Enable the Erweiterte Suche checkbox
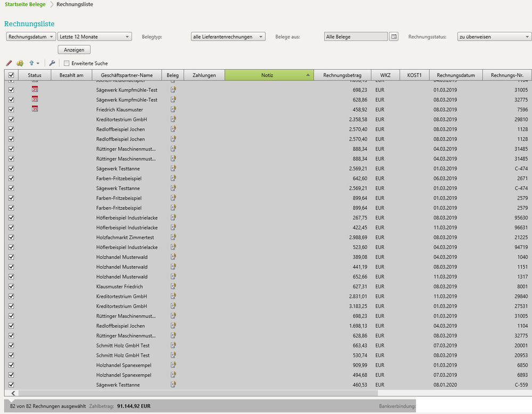The height and width of the screenshot is (414, 532). pyautogui.click(x=67, y=63)
